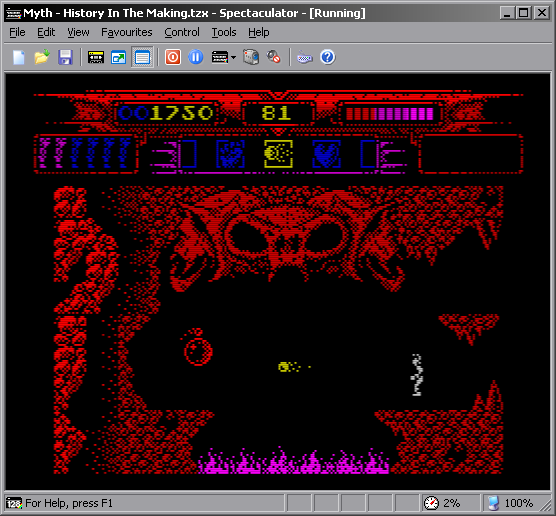
Task: Click the yellow fireball weapon slot in HUD
Action: click(x=278, y=154)
